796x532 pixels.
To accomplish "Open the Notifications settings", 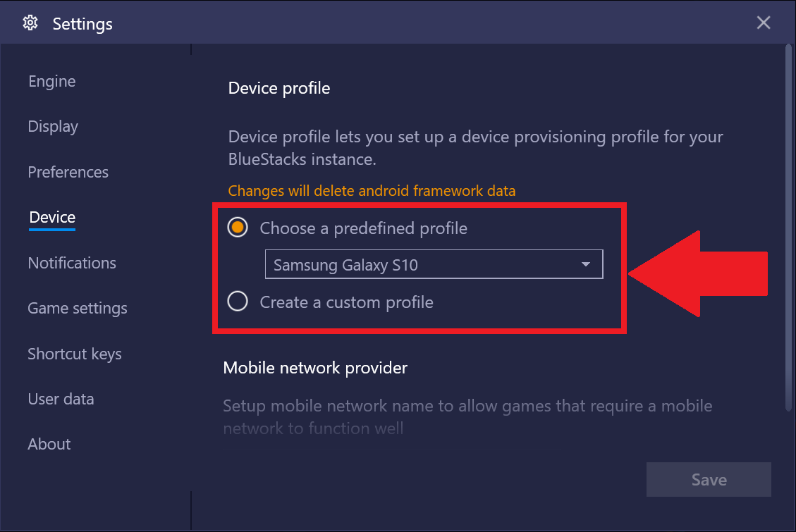I will click(72, 263).
